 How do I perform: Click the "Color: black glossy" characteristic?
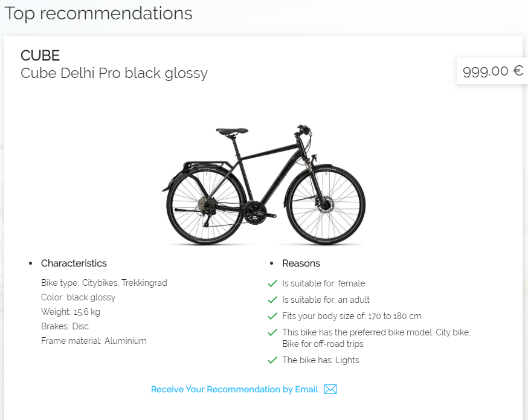(x=78, y=297)
